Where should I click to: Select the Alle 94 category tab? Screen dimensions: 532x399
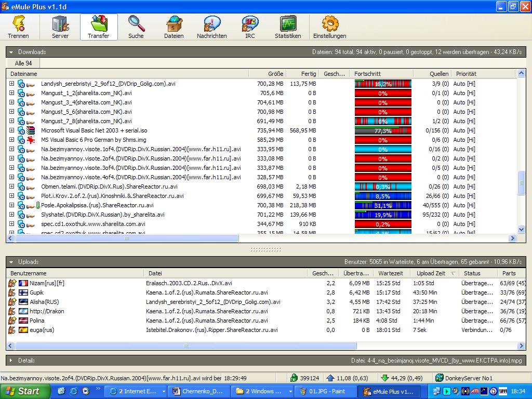pyautogui.click(x=23, y=63)
